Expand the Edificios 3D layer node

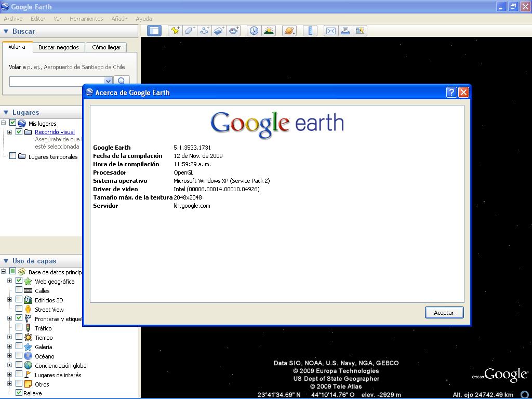[9, 300]
